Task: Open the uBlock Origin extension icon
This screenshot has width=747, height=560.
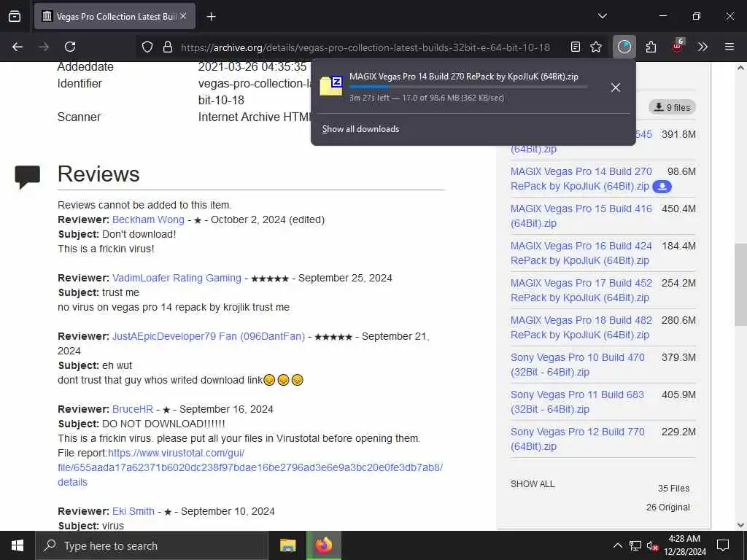Action: (677, 46)
